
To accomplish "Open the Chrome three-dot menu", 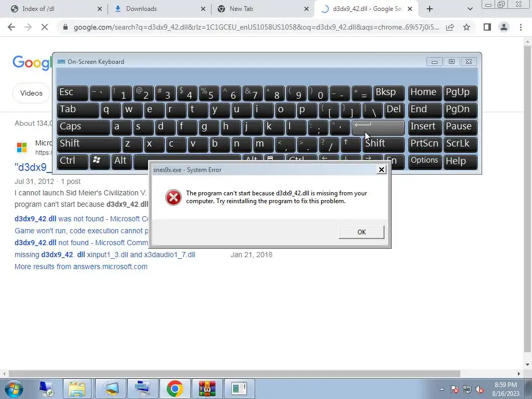I will [x=521, y=27].
